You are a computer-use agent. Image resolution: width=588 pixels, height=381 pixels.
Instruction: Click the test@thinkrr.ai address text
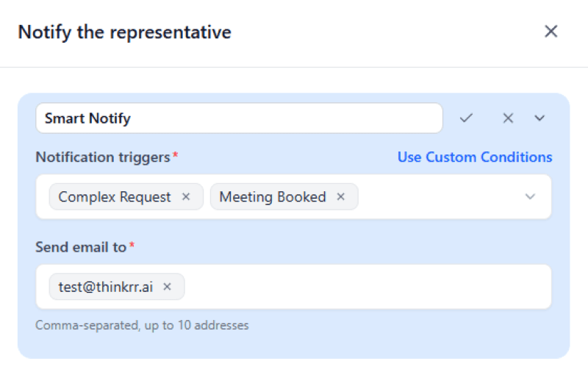[106, 287]
